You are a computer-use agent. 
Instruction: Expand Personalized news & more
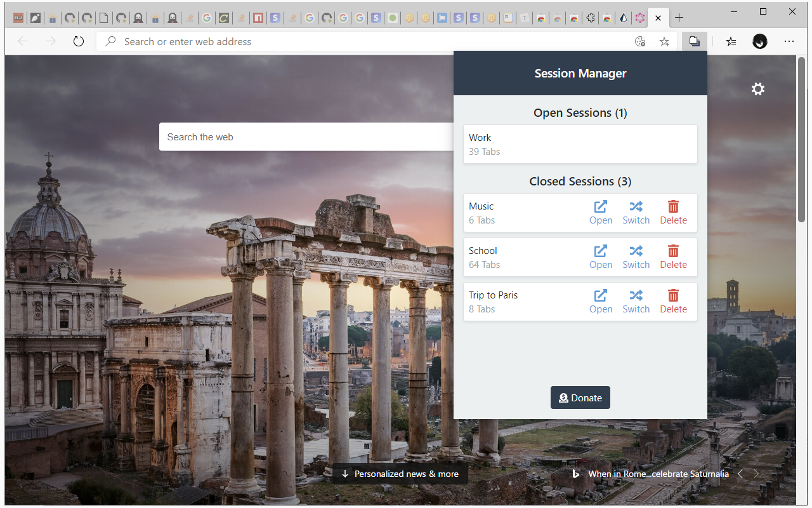pyautogui.click(x=400, y=474)
